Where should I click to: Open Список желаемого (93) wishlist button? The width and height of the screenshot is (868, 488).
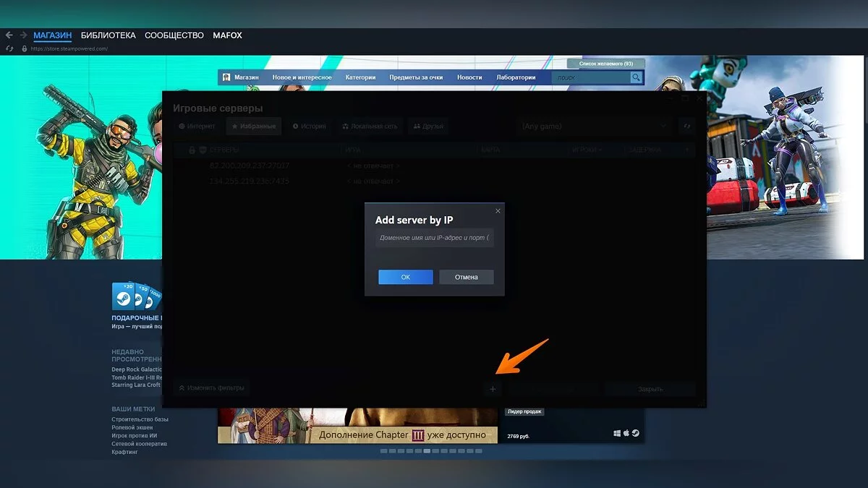coord(605,64)
